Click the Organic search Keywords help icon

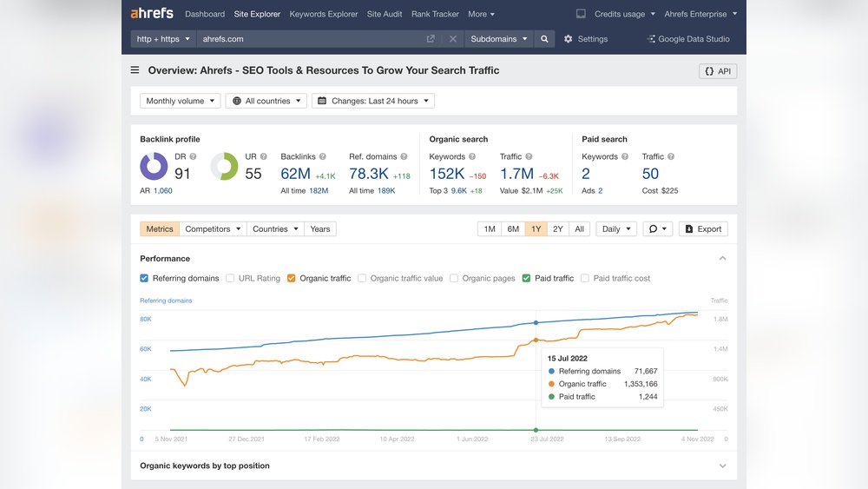[x=472, y=156]
